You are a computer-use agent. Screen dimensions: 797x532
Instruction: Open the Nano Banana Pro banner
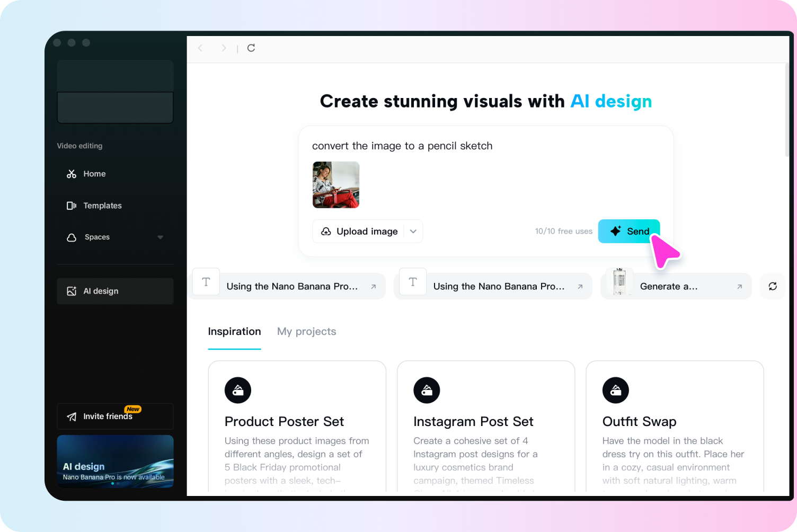click(115, 461)
